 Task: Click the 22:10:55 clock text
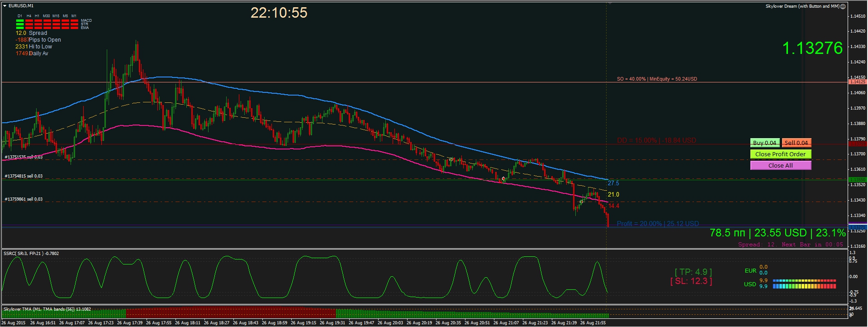click(279, 13)
